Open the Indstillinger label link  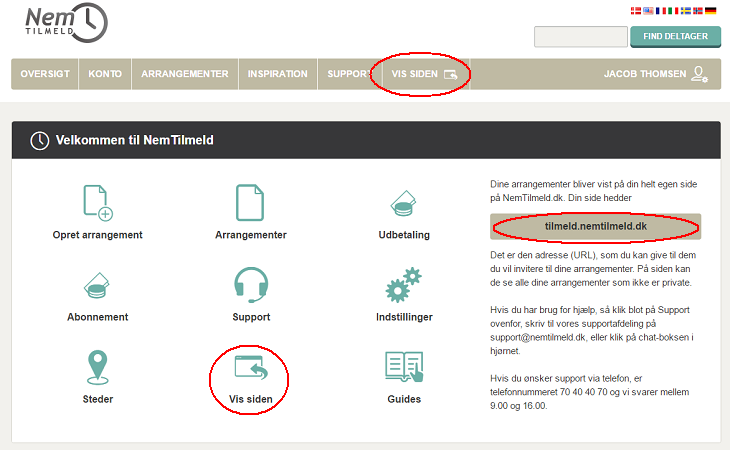[x=404, y=317]
